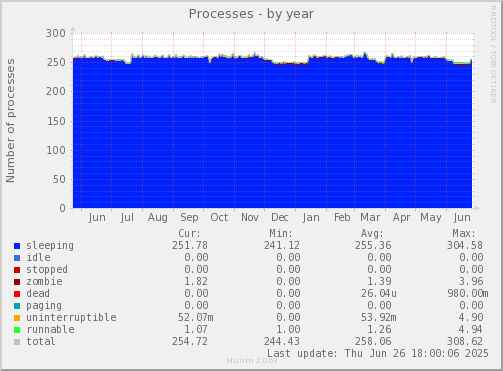The image size is (503, 371).
Task: Click the 300 y-axis tick label
Action: [56, 33]
